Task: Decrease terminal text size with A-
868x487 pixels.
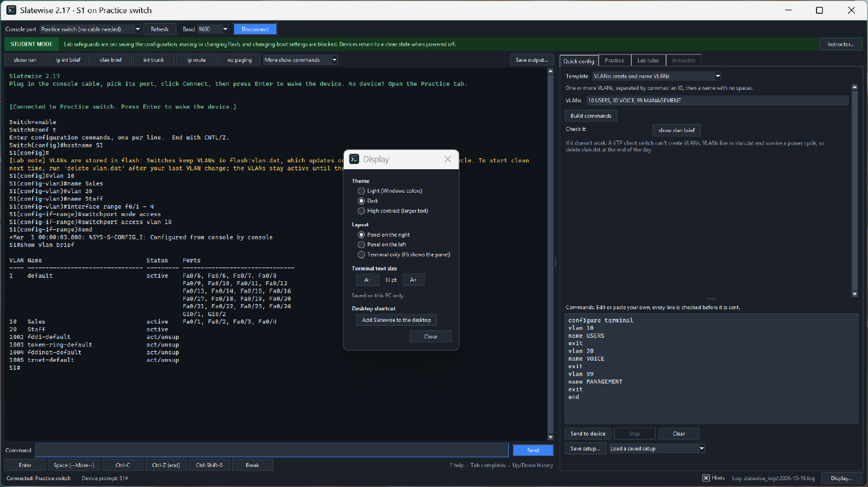Action: point(367,280)
